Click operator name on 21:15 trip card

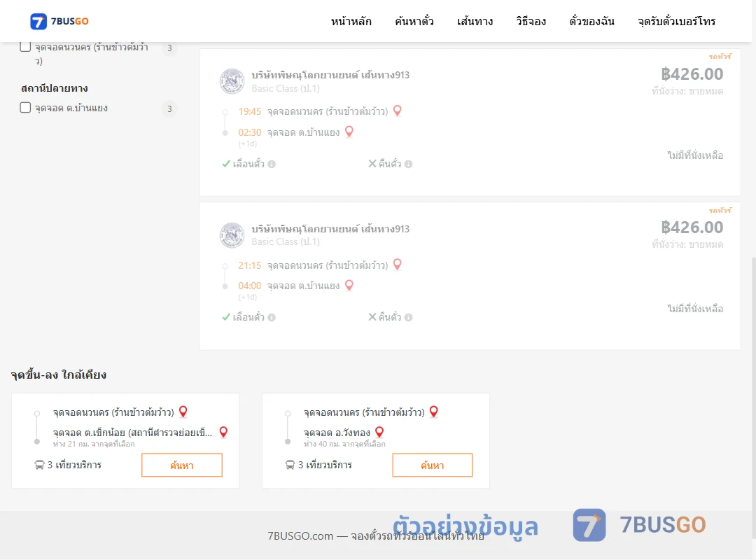point(330,229)
